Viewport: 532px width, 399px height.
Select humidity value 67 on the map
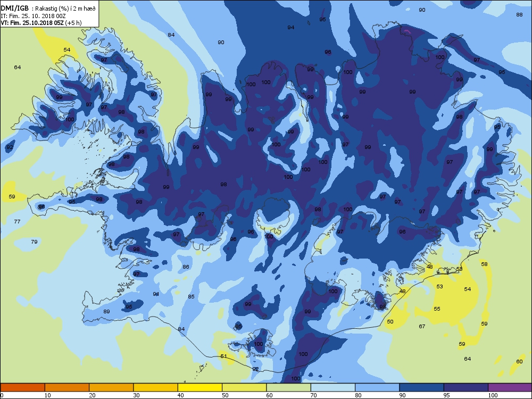tap(422, 327)
